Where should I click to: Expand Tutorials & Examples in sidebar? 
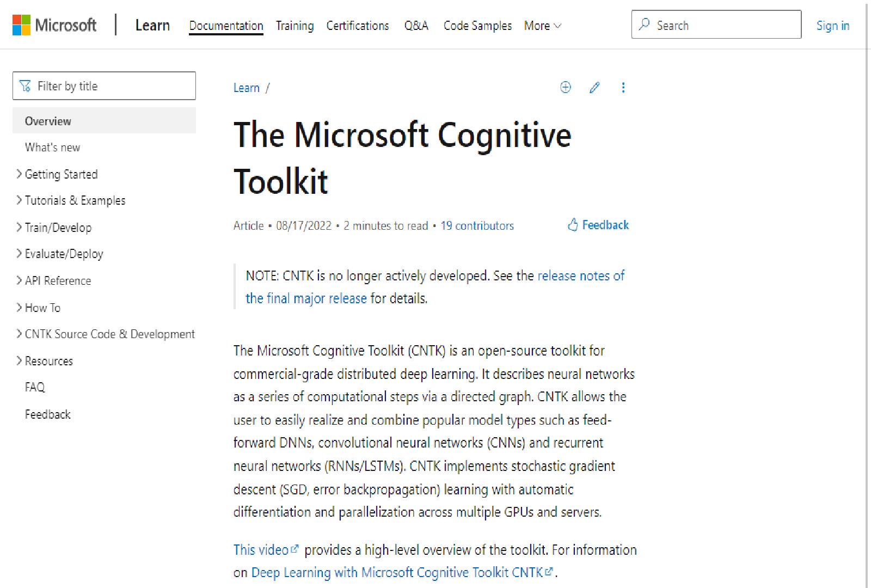[x=19, y=200]
